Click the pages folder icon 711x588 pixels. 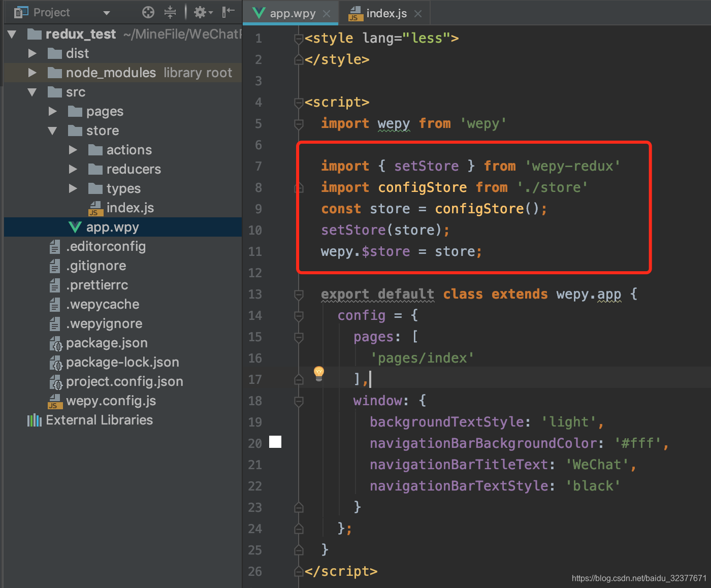coord(75,111)
